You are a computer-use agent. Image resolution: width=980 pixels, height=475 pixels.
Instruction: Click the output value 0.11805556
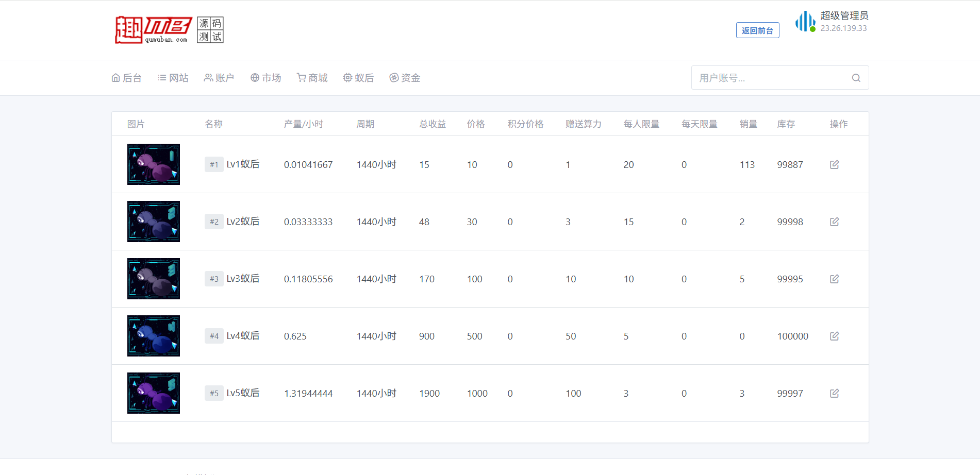(308, 279)
